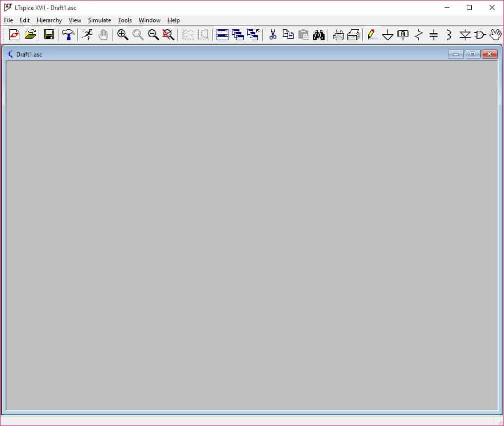Click the Zoom In magnifier icon

coord(122,35)
